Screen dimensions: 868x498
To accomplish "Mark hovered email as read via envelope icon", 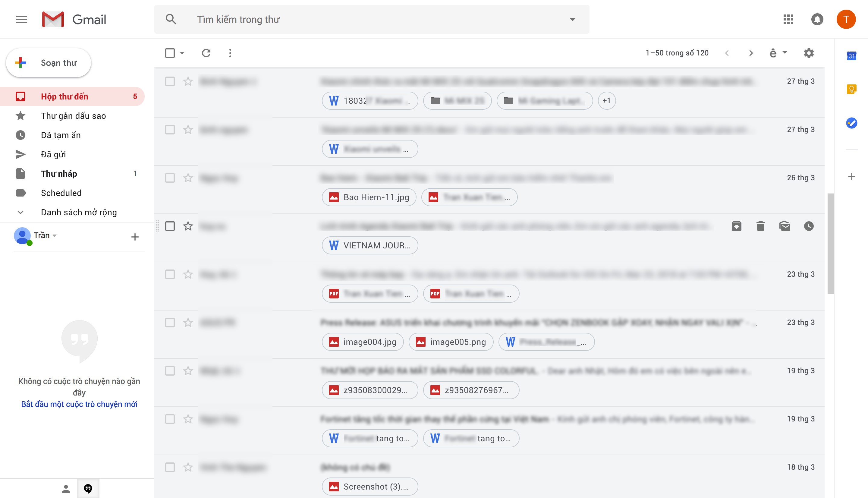I will click(785, 226).
